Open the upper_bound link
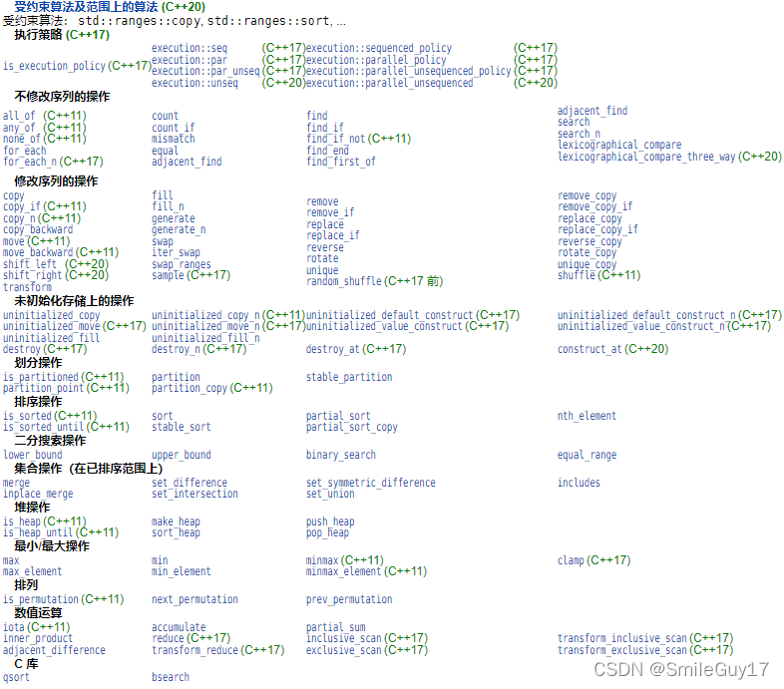 [x=181, y=455]
